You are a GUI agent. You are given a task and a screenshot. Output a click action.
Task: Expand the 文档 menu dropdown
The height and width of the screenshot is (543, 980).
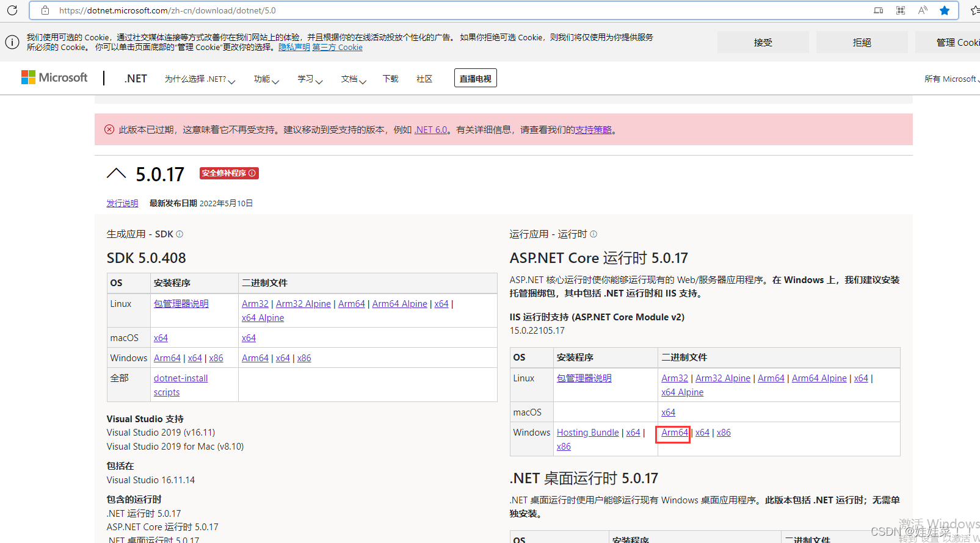(x=354, y=79)
